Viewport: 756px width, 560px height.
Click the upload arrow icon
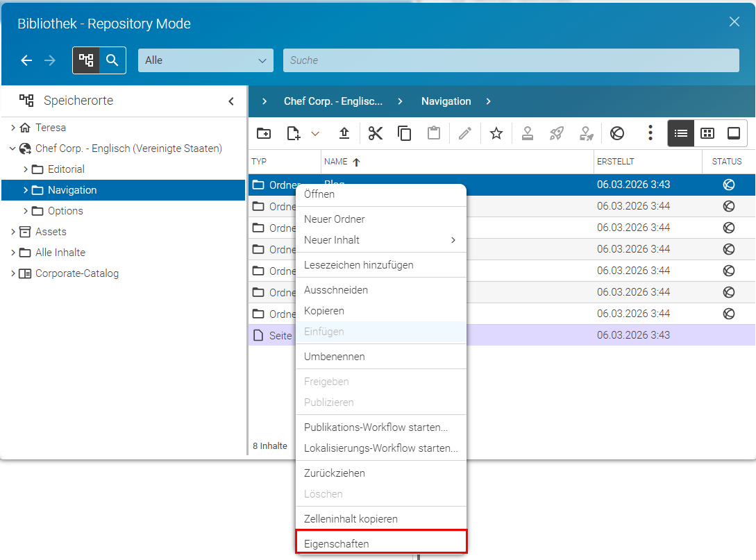[344, 133]
